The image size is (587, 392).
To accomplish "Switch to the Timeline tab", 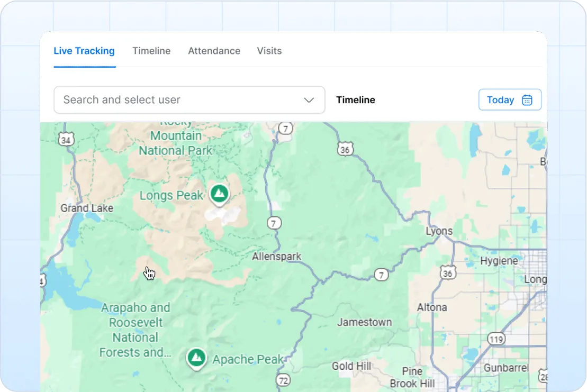I will (x=151, y=51).
